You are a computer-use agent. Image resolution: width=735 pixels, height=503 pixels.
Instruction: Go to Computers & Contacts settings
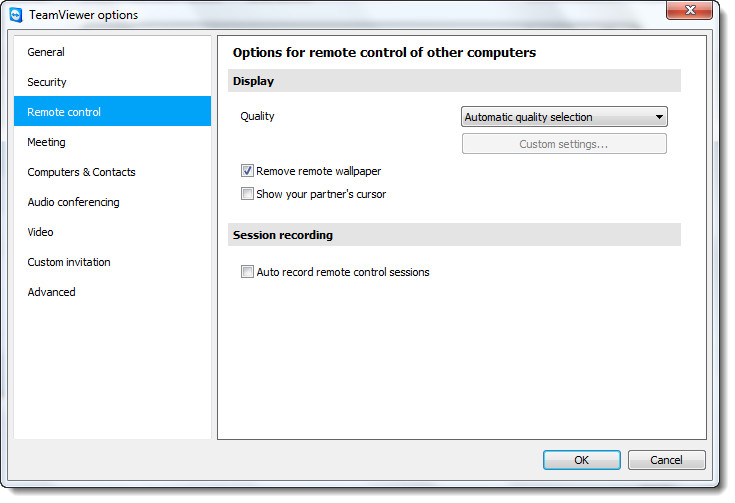[x=112, y=172]
